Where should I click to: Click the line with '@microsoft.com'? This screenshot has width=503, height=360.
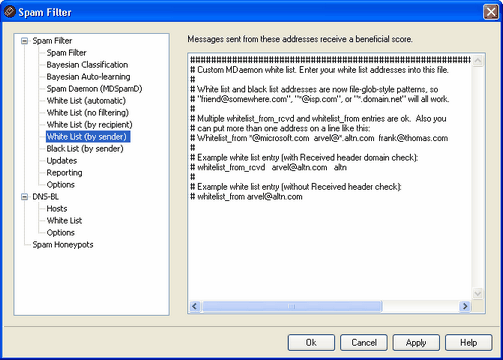pos(319,138)
